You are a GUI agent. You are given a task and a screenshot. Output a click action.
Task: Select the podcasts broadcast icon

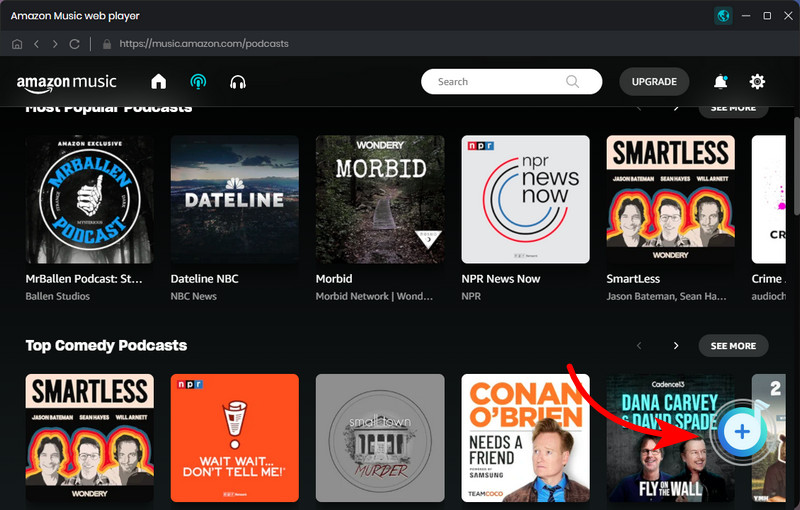tap(198, 82)
